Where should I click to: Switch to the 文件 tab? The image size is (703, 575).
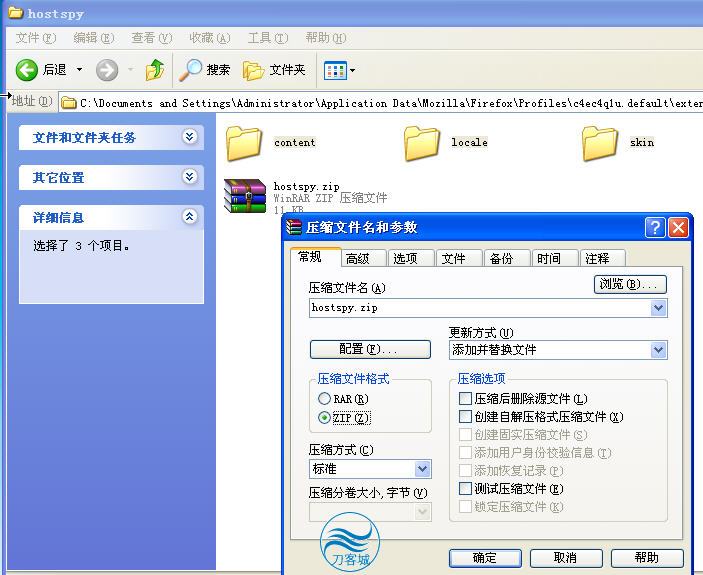pos(459,259)
